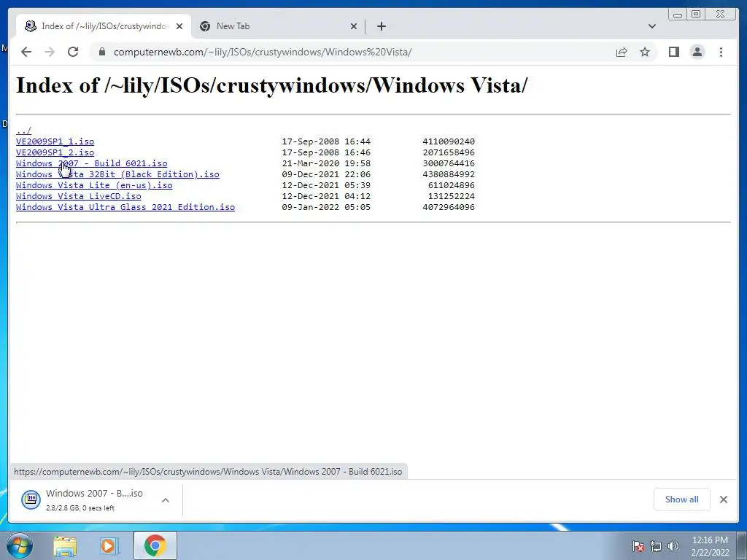The height and width of the screenshot is (560, 747).
Task: Select the Index of /~lily/ISOs tab
Action: [x=104, y=26]
